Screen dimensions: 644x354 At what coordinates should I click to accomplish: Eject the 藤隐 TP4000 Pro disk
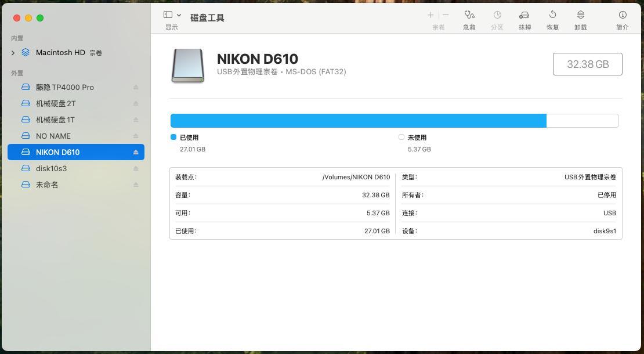pyautogui.click(x=136, y=87)
